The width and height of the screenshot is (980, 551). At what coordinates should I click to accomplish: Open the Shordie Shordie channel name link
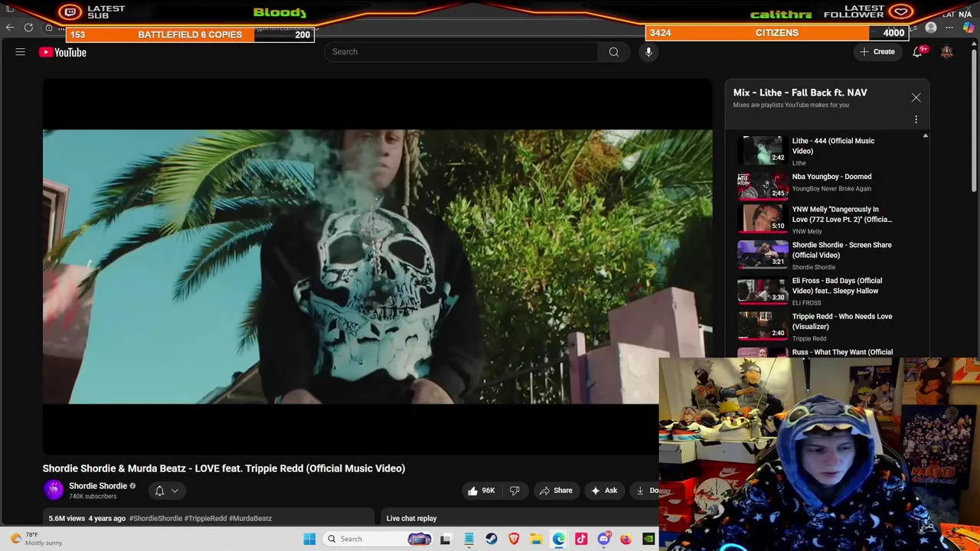[x=98, y=486]
